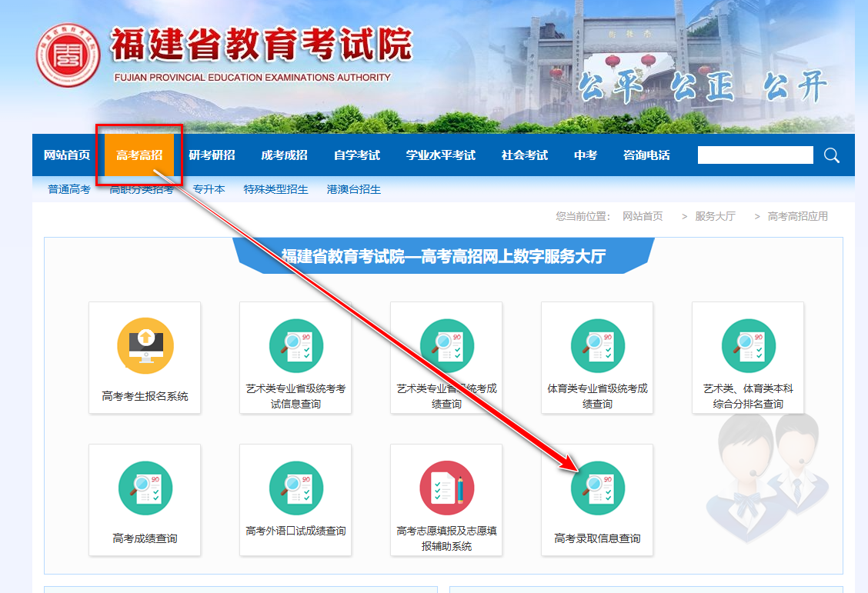Click the 高考成绩查询 label text
This screenshot has width=868, height=593.
[x=145, y=538]
